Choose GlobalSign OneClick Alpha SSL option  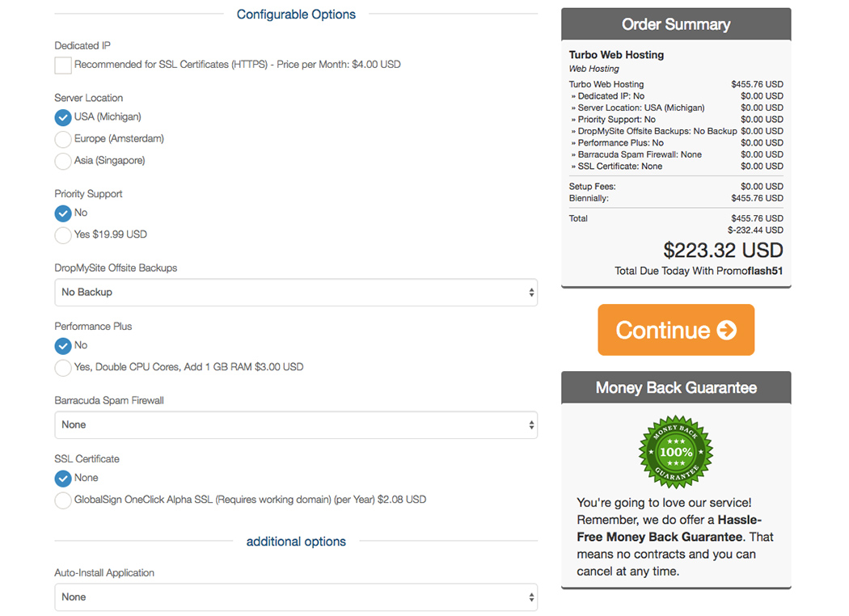tap(63, 500)
